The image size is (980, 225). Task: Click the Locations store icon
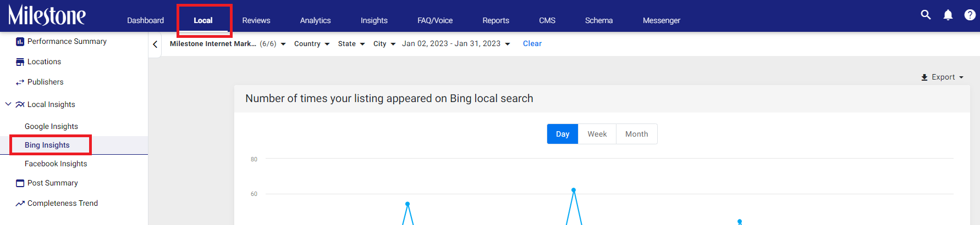click(20, 62)
